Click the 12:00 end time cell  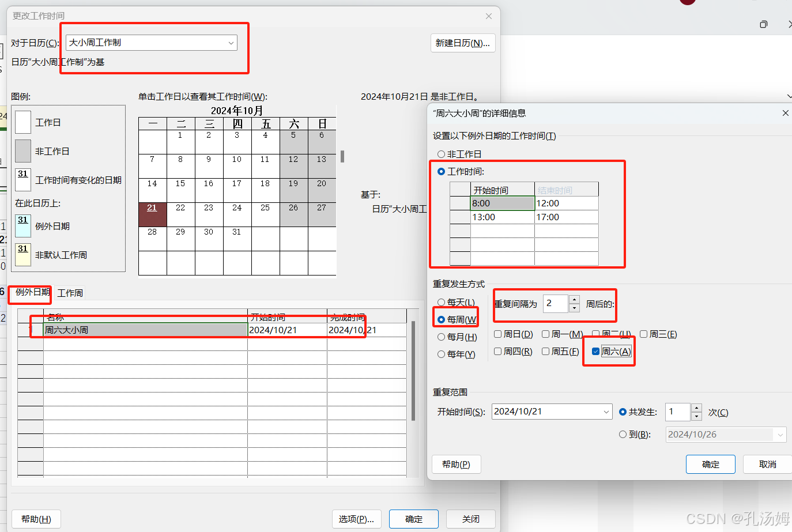(x=567, y=203)
